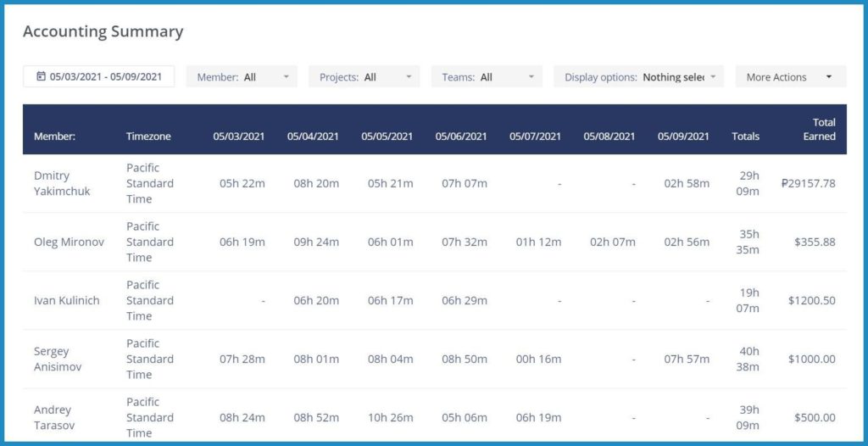Click the Total Earned column header
868x446 pixels.
[820, 129]
